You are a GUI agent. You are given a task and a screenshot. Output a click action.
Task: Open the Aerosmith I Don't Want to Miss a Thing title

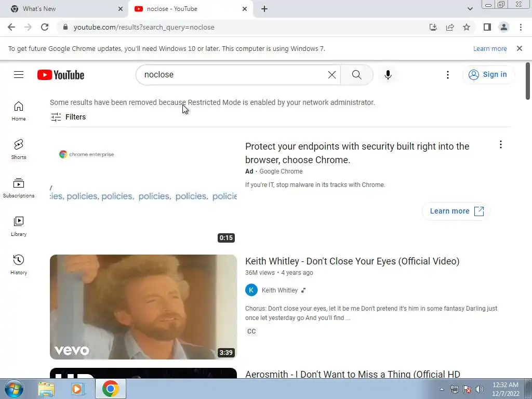coord(353,374)
